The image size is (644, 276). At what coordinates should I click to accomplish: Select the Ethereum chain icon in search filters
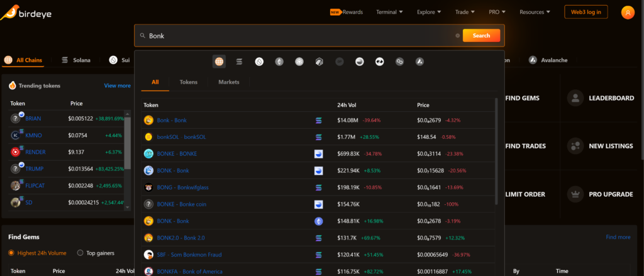point(279,62)
